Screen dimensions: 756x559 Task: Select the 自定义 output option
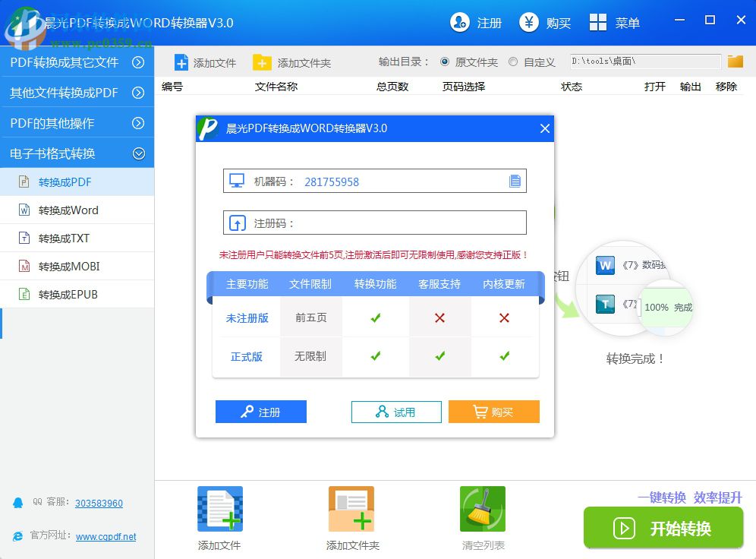[512, 62]
